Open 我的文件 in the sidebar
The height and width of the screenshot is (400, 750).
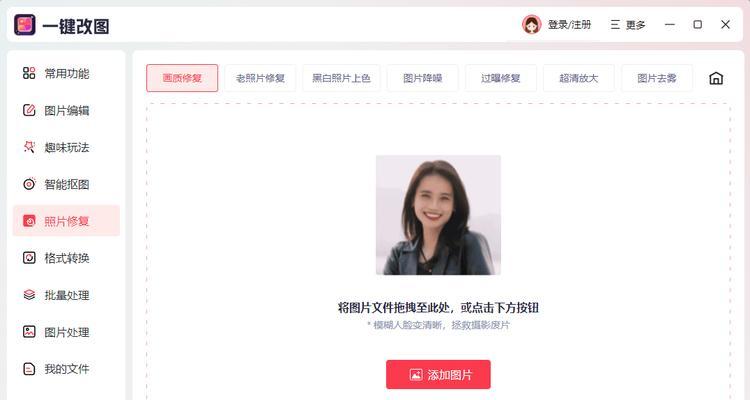pyautogui.click(x=66, y=369)
